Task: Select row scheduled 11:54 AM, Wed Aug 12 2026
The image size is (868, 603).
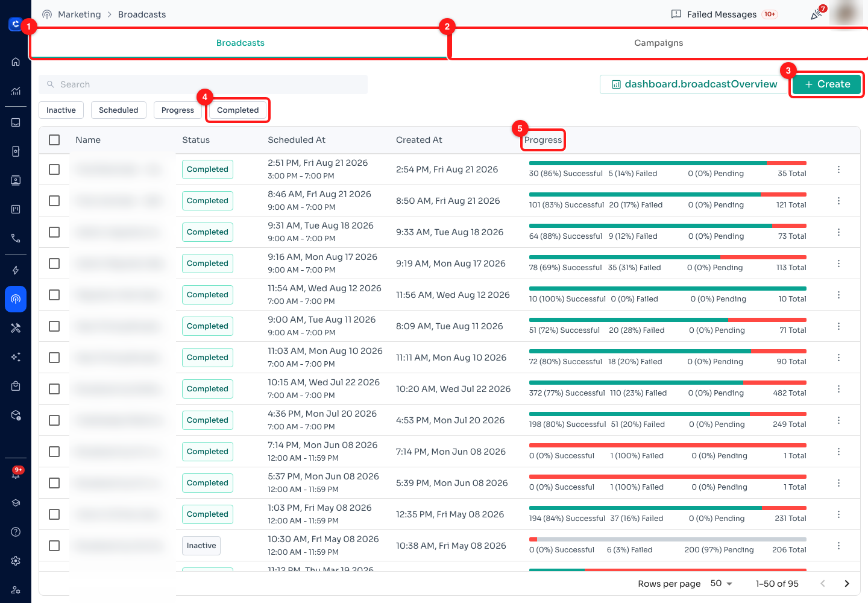Action: pos(54,295)
